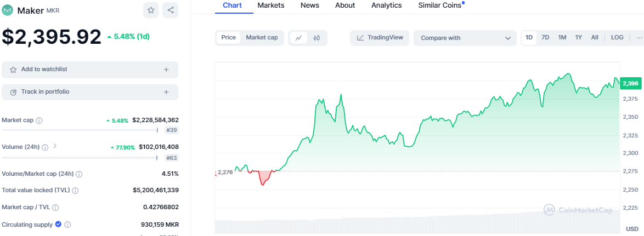Set chart range to All
The image size is (644, 236).
pos(595,38)
